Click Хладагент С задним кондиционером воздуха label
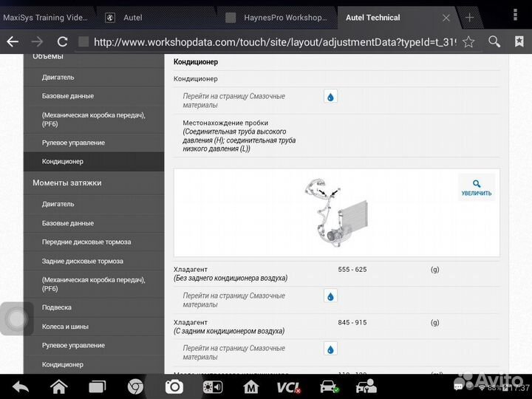 pos(229,327)
